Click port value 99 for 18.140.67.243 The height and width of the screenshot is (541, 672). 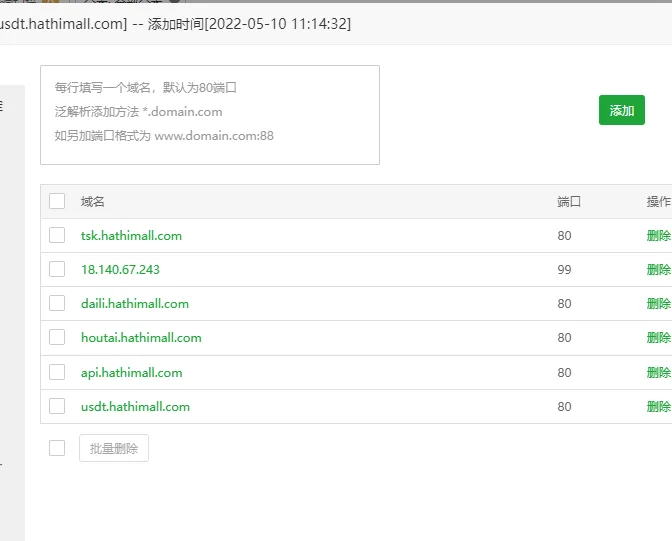point(564,270)
